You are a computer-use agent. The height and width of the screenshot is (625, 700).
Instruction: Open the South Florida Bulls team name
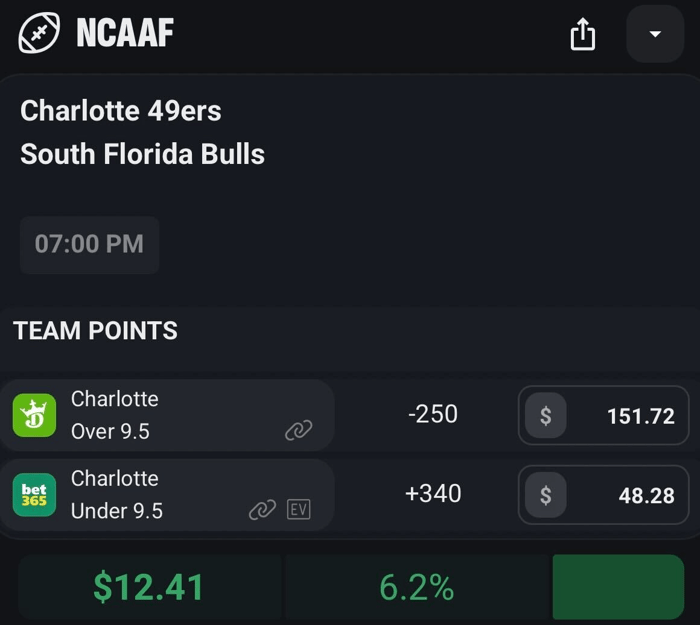point(142,154)
